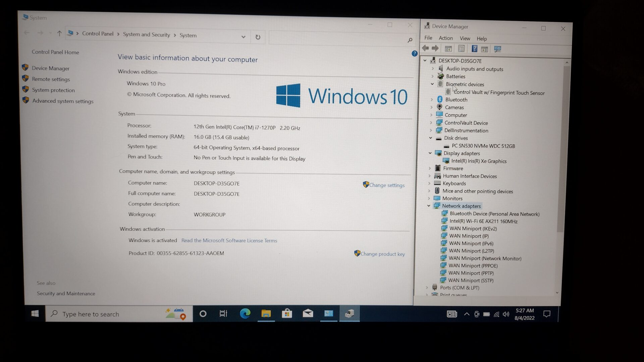Select WAN Miniport (PPPOE) adapter
644x362 pixels.
473,266
